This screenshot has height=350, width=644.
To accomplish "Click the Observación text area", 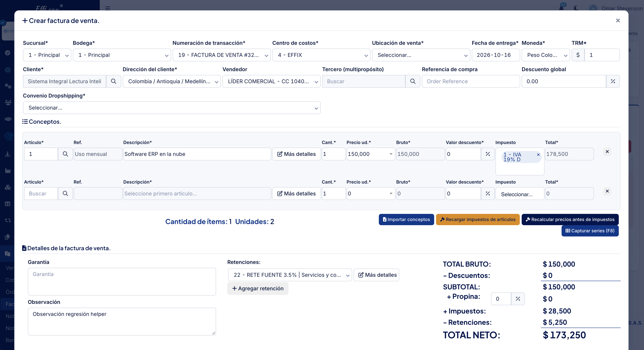I will (122, 322).
